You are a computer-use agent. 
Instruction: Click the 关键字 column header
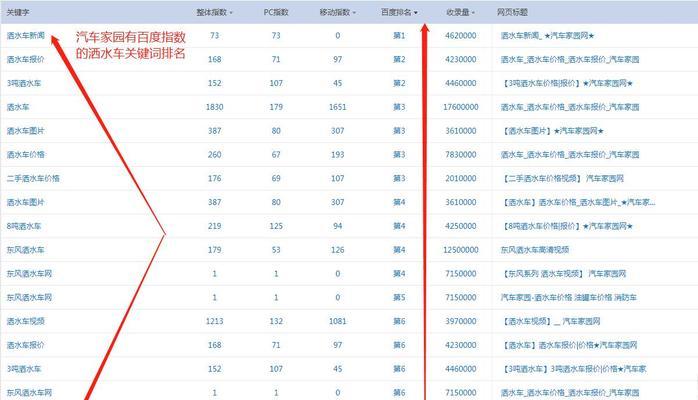(x=18, y=12)
